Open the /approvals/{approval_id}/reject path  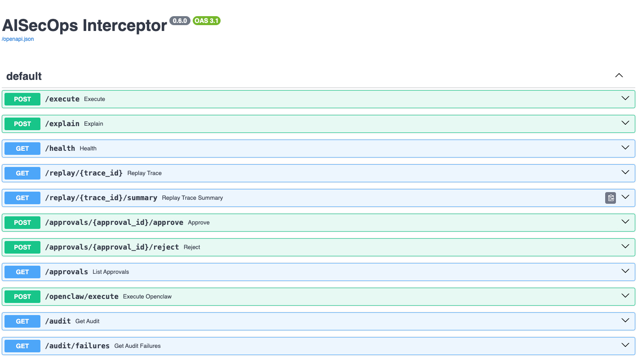(112, 247)
